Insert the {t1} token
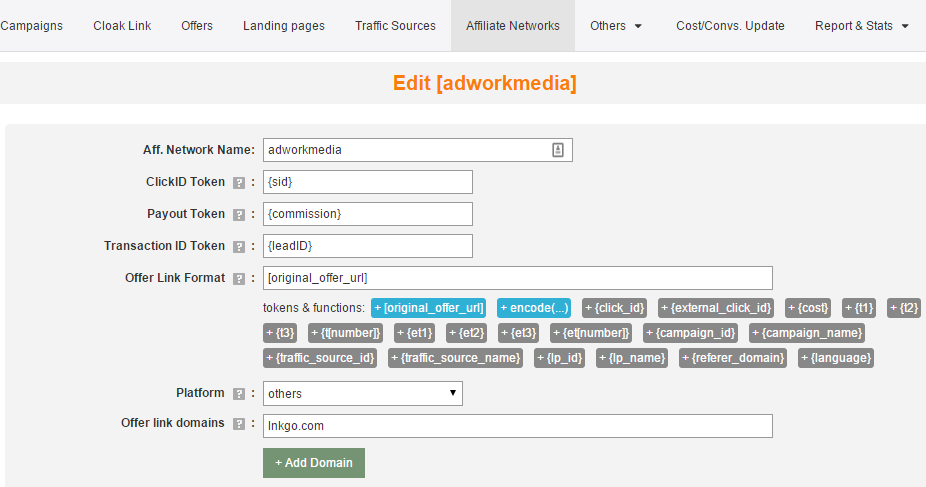Screen dimensions: 926x487 click(x=859, y=308)
